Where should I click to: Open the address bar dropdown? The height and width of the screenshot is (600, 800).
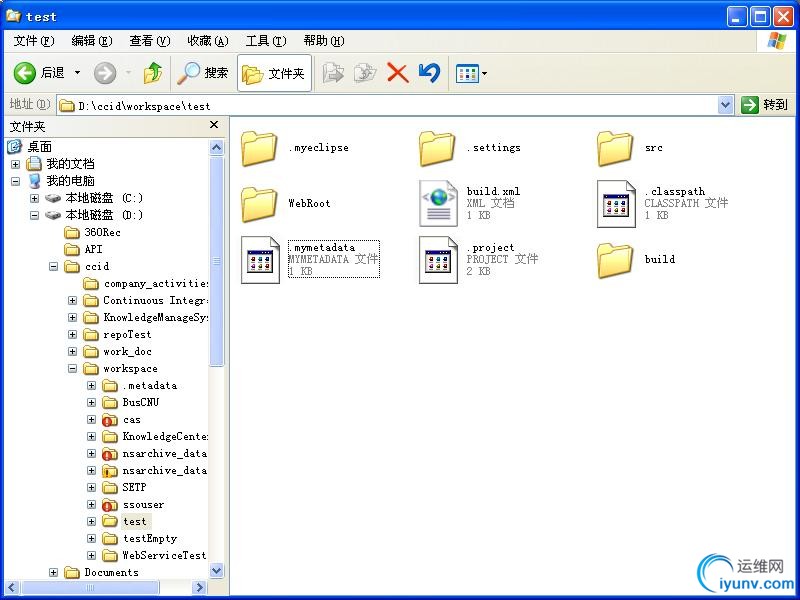click(x=725, y=106)
